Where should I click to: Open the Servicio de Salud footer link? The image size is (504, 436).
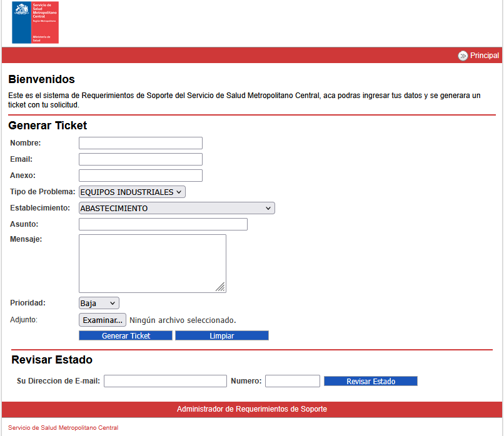click(x=33, y=428)
